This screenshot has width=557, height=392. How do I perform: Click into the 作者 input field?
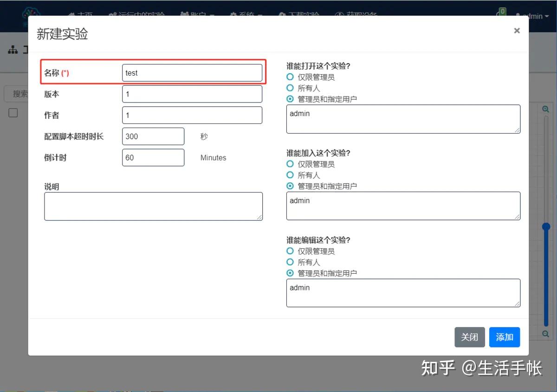(x=192, y=115)
